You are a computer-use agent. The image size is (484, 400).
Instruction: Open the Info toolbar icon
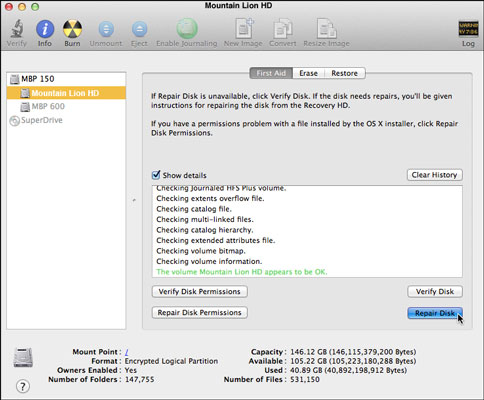pos(45,29)
